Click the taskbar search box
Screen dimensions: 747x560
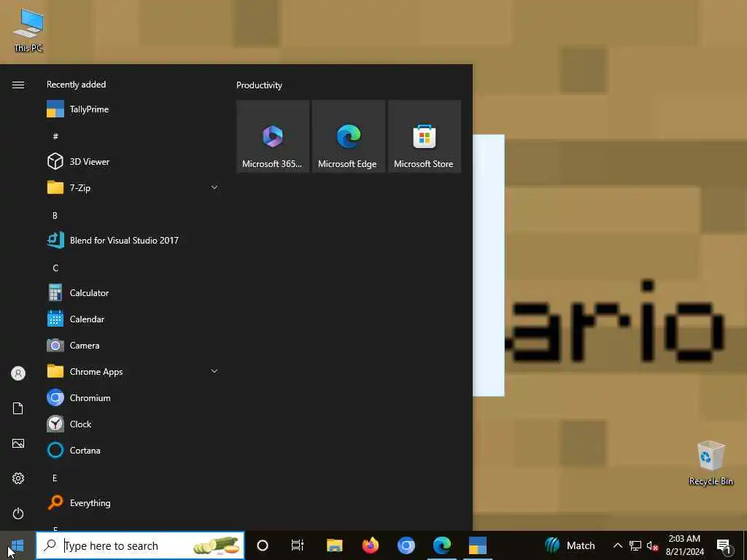point(140,545)
